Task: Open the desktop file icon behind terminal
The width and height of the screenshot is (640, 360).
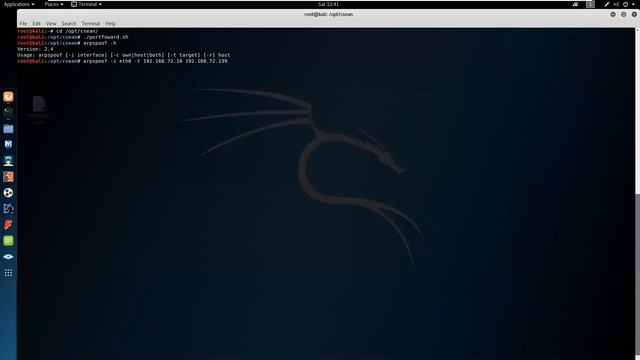Action: (x=39, y=109)
